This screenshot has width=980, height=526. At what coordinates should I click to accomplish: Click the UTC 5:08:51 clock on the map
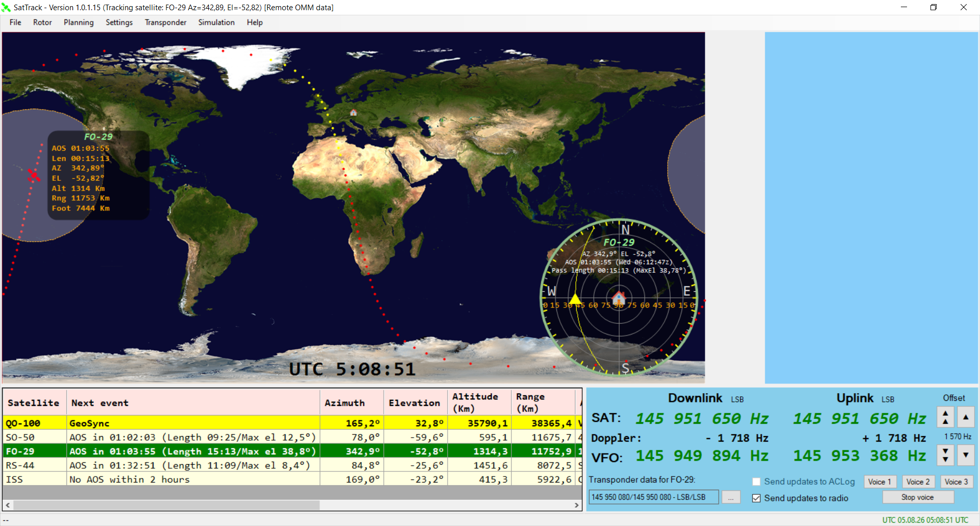click(x=352, y=369)
